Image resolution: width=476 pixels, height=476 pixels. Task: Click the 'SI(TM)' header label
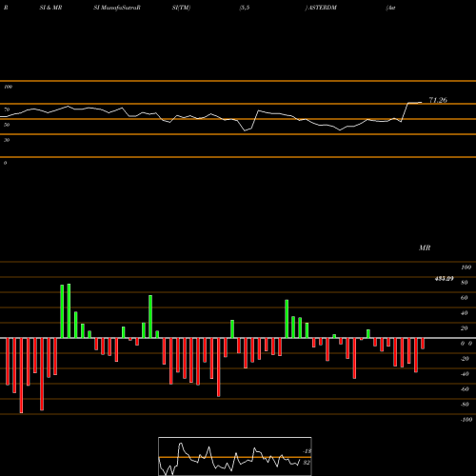[x=181, y=8]
